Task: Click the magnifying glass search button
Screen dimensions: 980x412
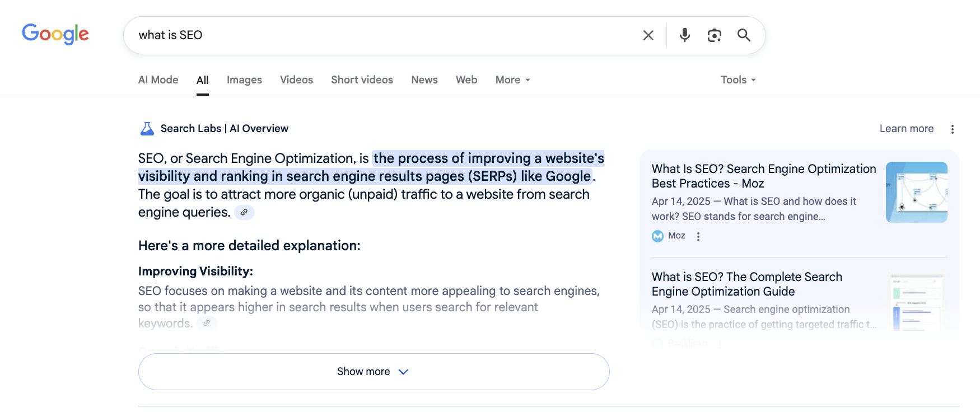Action: [744, 35]
